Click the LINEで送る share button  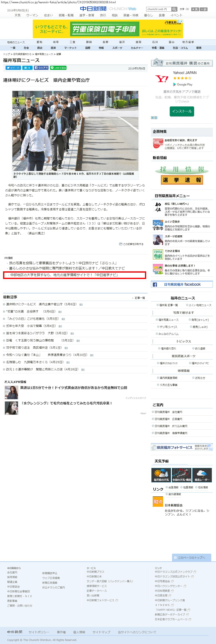[58, 68]
